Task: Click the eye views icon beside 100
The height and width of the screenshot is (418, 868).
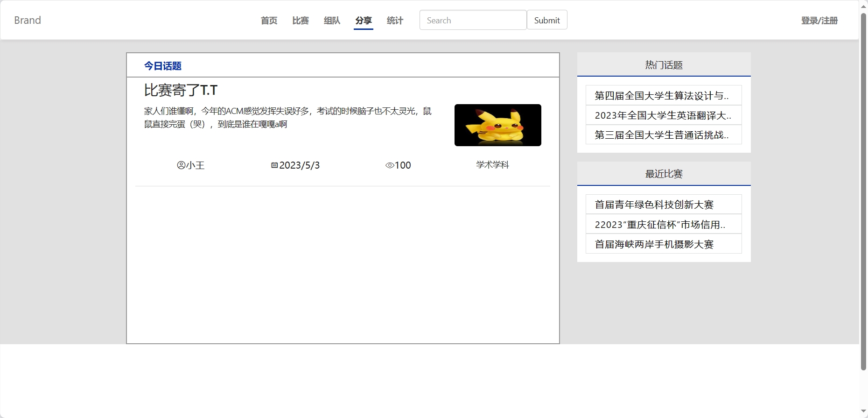Action: point(390,165)
